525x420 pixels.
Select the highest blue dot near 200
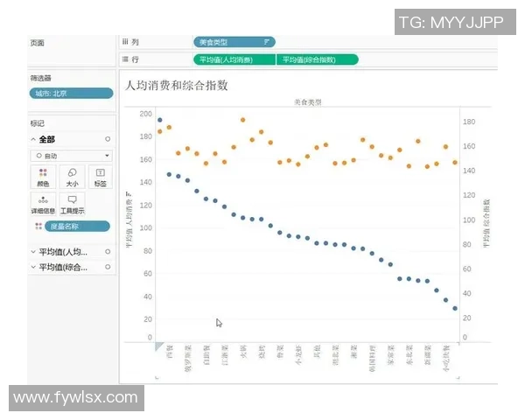click(x=160, y=120)
